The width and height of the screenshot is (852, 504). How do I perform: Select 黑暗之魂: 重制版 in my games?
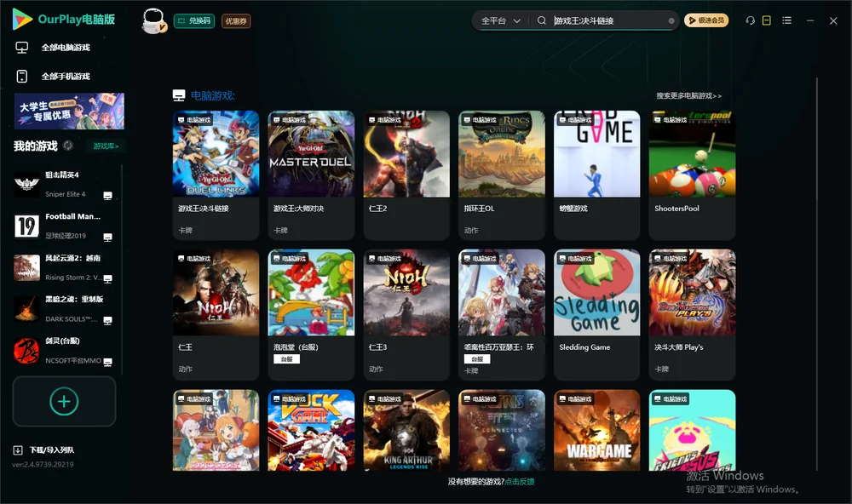tap(62, 309)
